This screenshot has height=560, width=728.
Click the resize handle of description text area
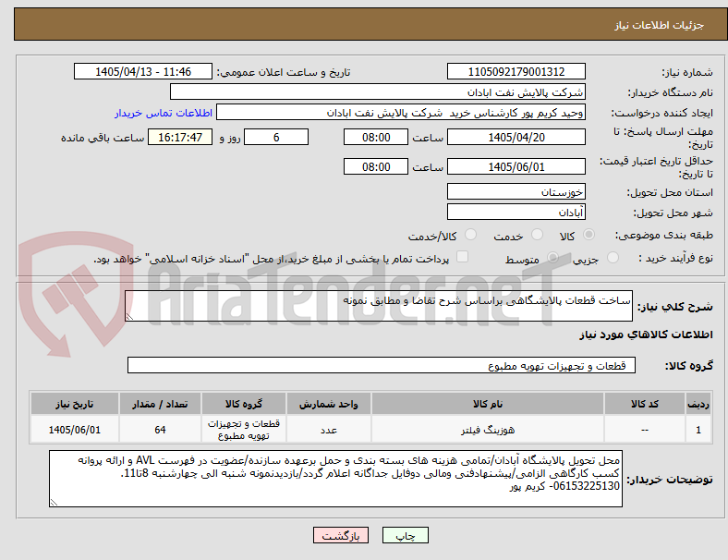point(129,317)
